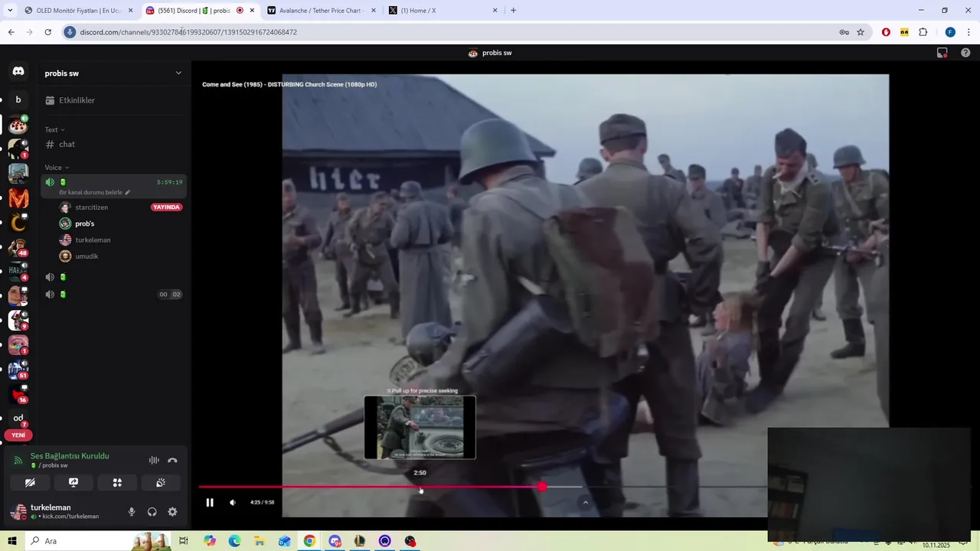
Task: Open turkeleman user avatar panel
Action: tap(18, 512)
